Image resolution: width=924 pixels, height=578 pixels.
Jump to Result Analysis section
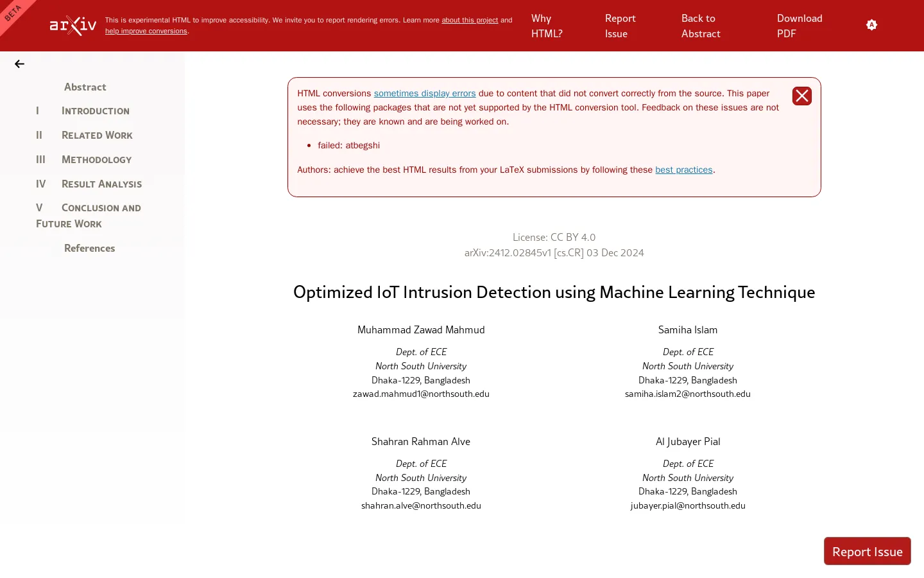click(101, 184)
